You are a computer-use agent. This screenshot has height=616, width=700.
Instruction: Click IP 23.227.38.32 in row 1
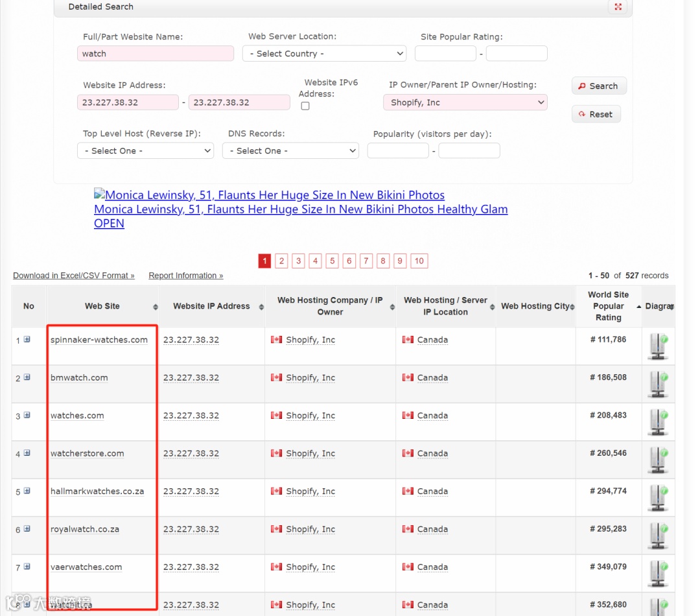pyautogui.click(x=191, y=340)
